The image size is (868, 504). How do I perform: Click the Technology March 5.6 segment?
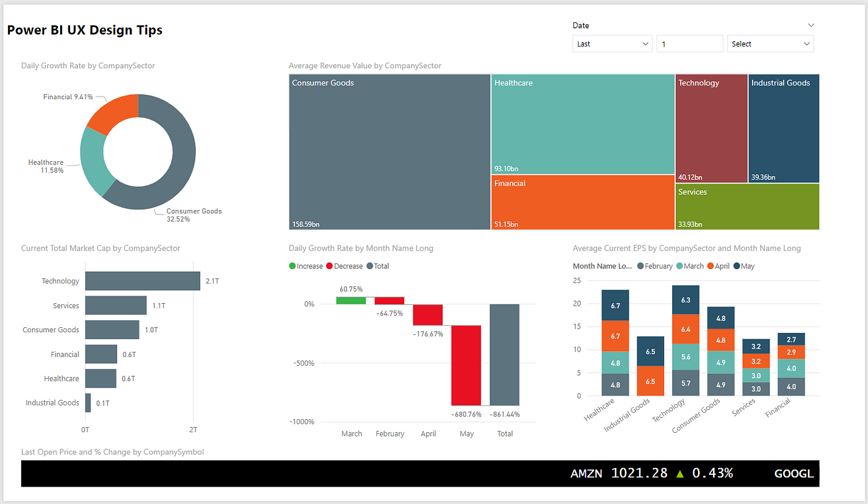click(686, 357)
